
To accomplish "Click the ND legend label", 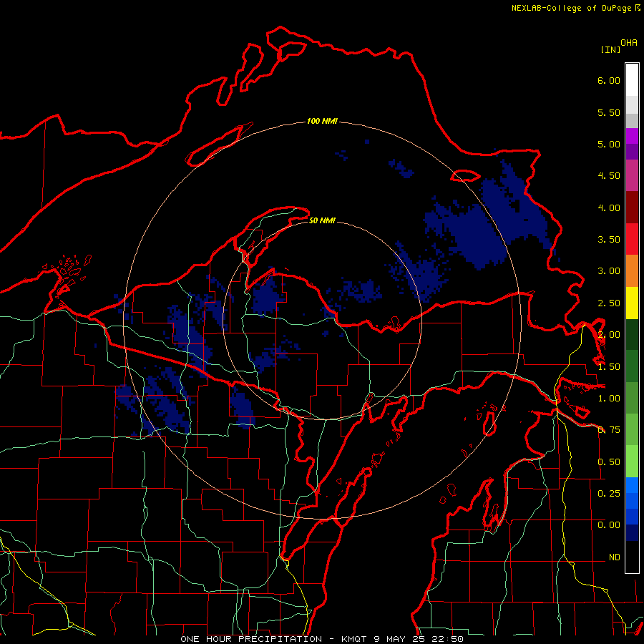I will (x=615, y=557).
